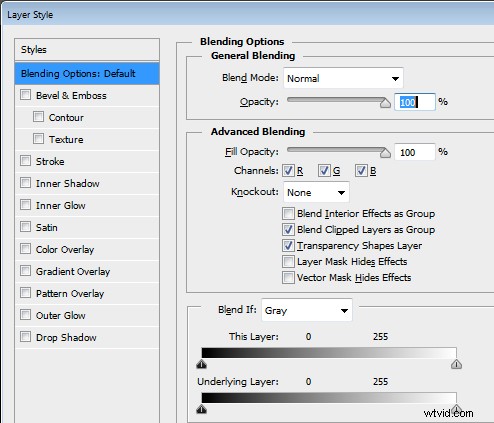Enable the Satin checkbox

[x=25, y=227]
